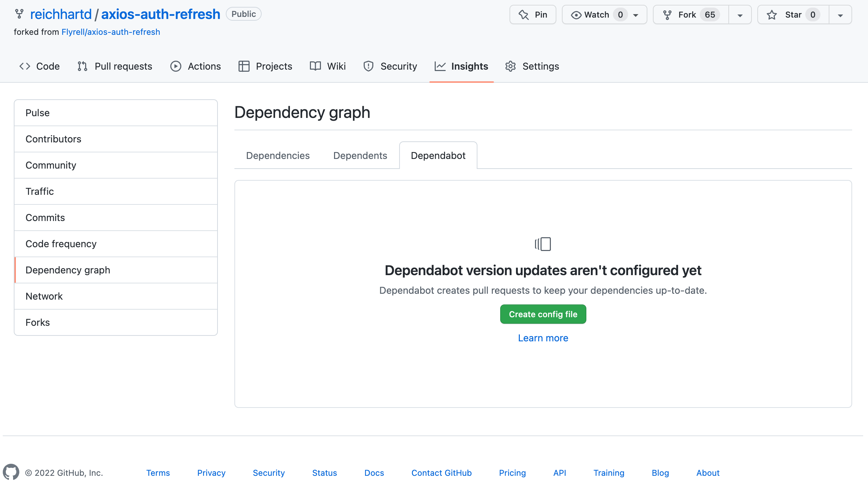This screenshot has height=502, width=868.
Task: Click the GitHub logo in footer
Action: coord(11,472)
